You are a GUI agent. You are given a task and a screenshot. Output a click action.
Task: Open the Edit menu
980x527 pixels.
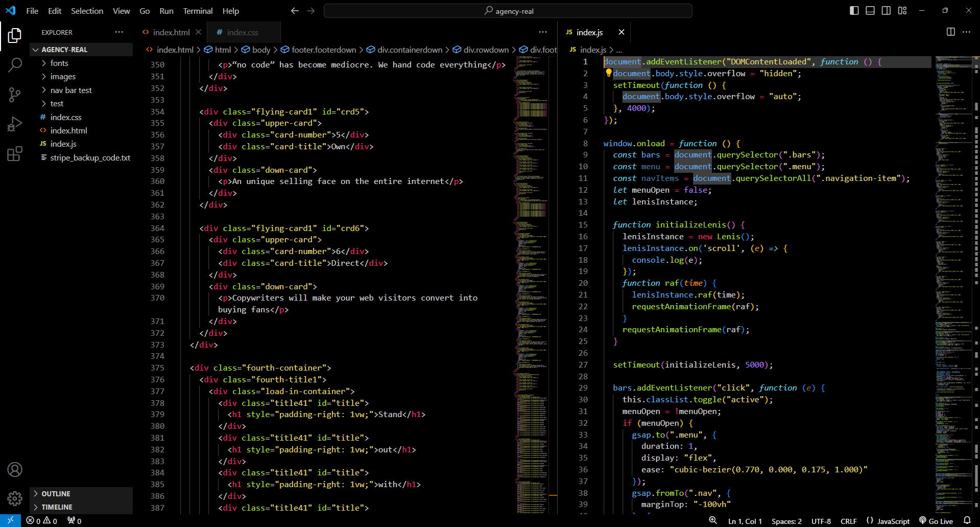pos(55,11)
